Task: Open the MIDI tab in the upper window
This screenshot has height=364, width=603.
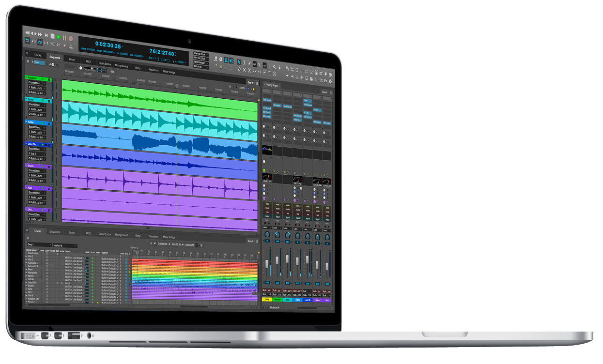Action: (x=88, y=61)
